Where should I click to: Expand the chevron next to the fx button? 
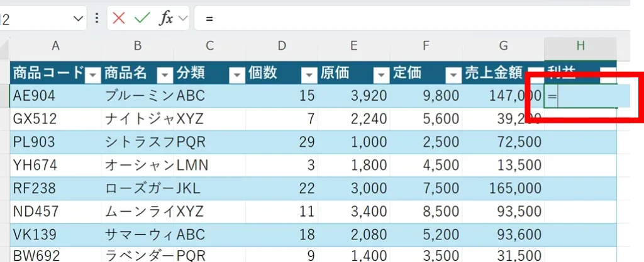183,19
